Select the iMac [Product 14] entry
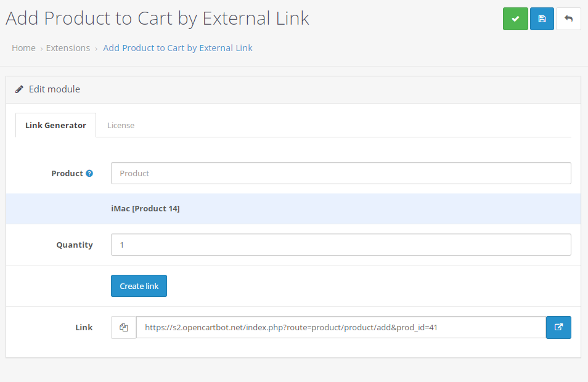This screenshot has width=588, height=382. [145, 209]
